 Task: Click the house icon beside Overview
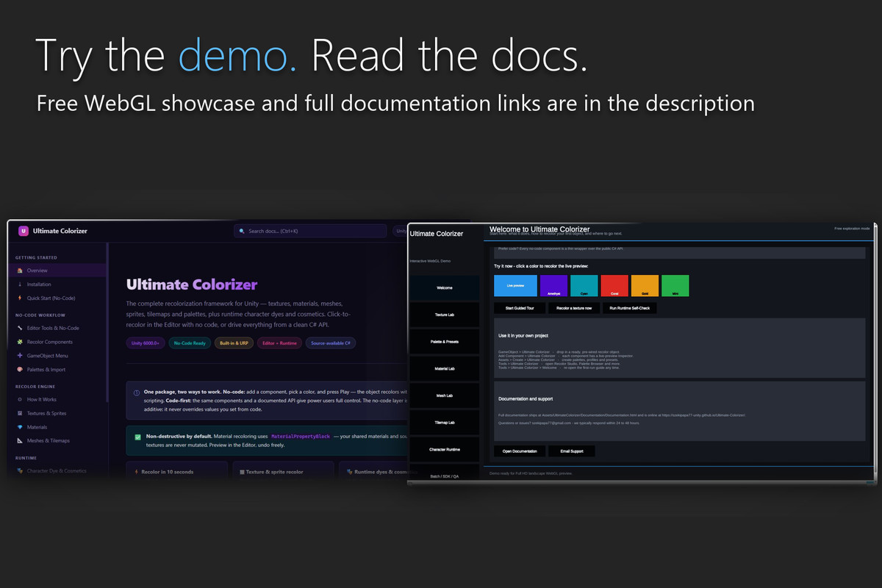pyautogui.click(x=20, y=270)
